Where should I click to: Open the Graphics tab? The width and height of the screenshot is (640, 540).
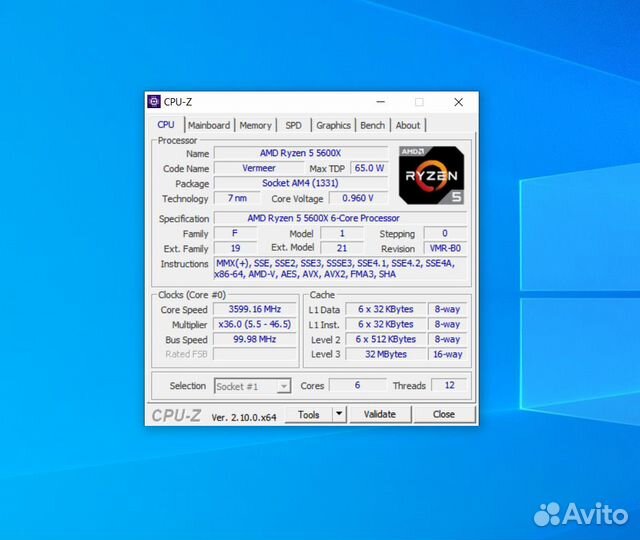click(333, 125)
